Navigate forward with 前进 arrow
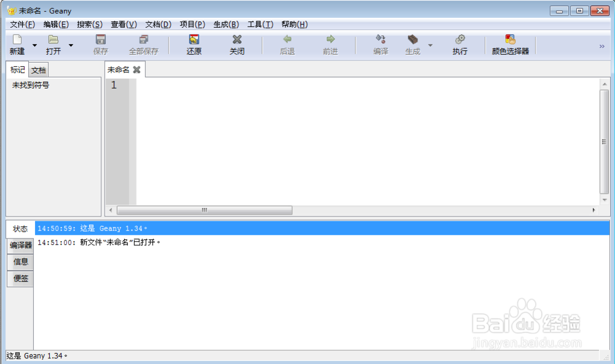Image resolution: width=615 pixels, height=364 pixels. pos(330,39)
